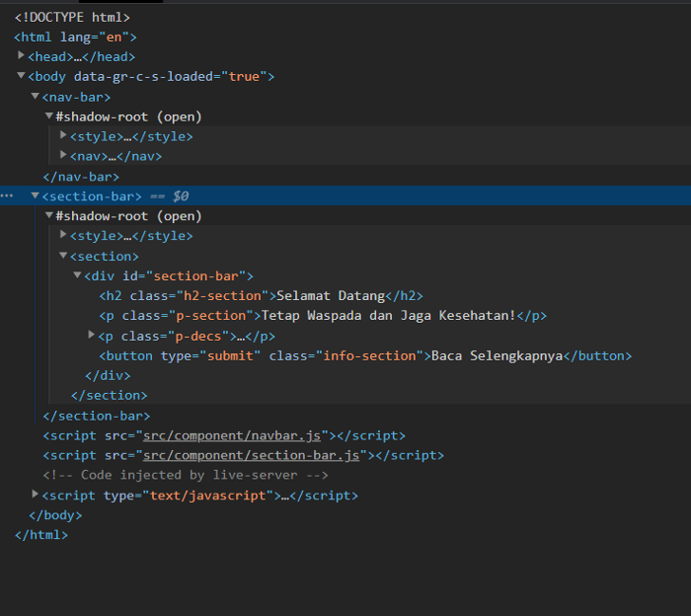Collapse the body element node
Screen dimensions: 691x616
point(21,75)
